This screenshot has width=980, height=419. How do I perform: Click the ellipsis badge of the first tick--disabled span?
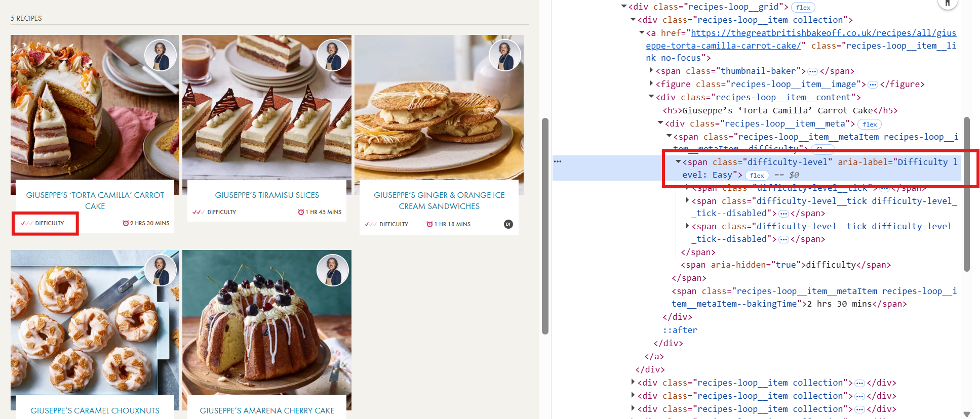point(783,214)
